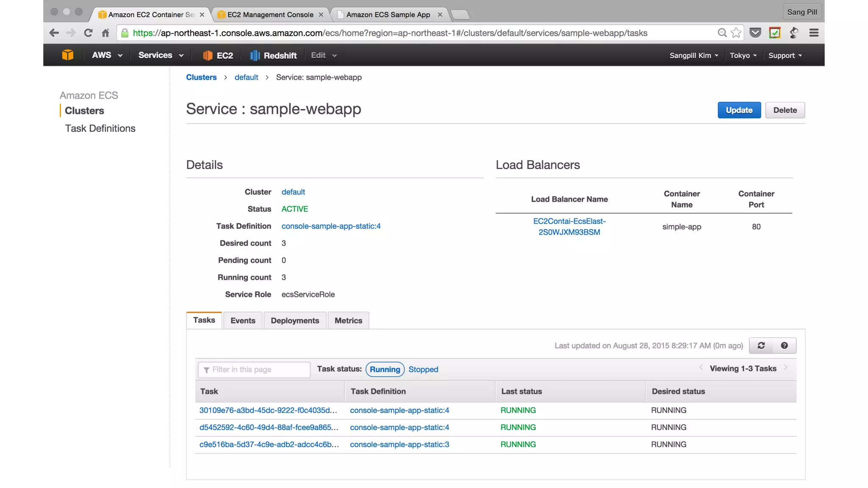The height and width of the screenshot is (488, 868).
Task: Click the AWS cube home icon
Action: click(x=67, y=55)
